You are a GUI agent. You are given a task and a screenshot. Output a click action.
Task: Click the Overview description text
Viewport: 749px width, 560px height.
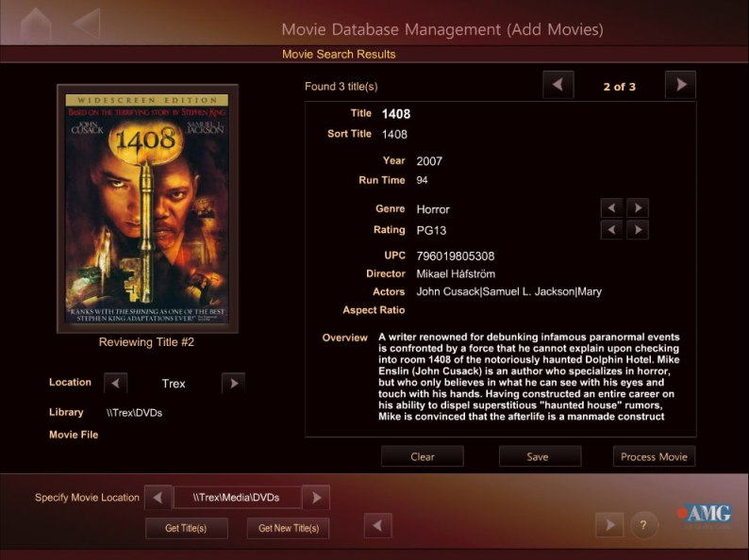(x=529, y=377)
